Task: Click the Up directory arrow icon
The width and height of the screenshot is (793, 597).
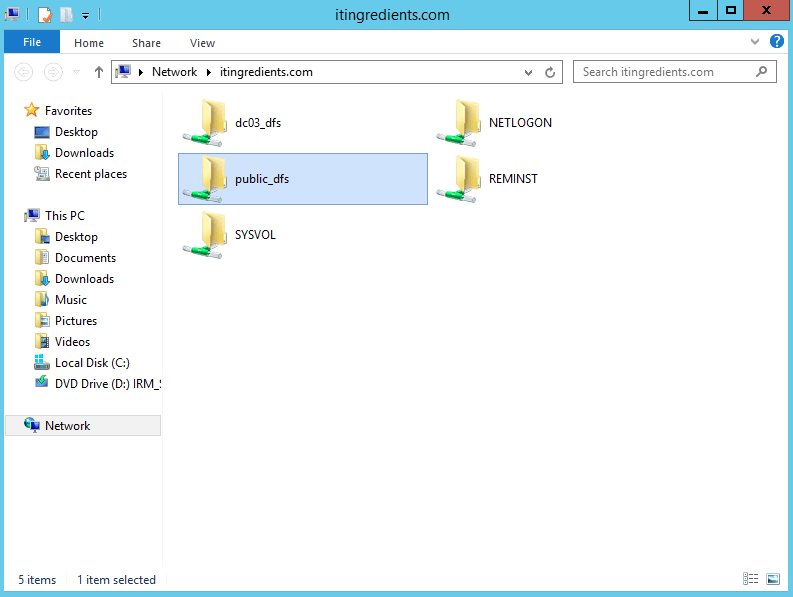Action: point(98,72)
